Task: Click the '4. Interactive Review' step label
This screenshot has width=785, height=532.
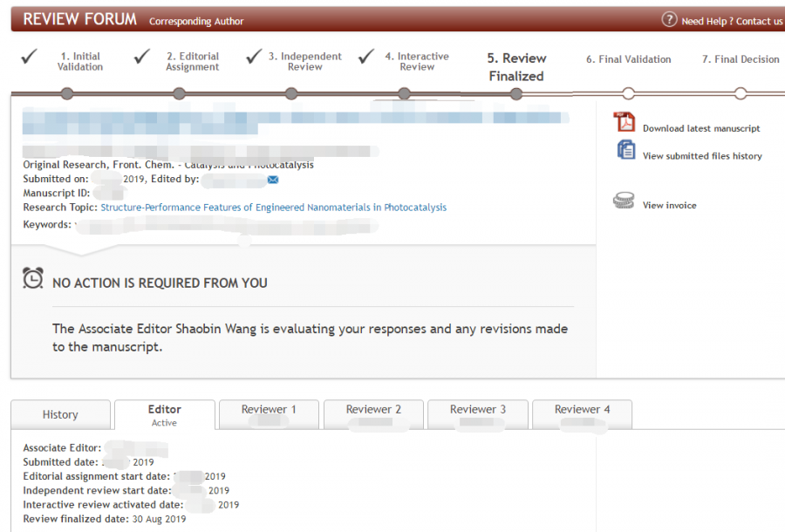Action: click(x=417, y=62)
